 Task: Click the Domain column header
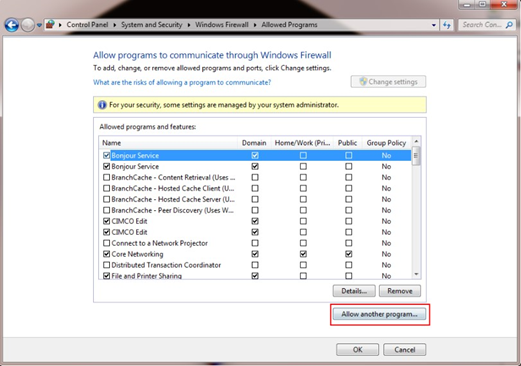[254, 143]
